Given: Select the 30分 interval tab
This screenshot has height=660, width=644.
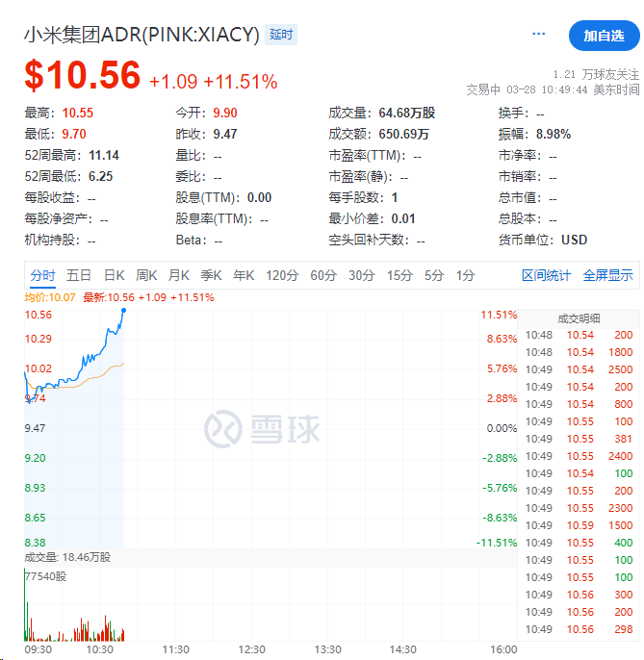Looking at the screenshot, I should tap(361, 276).
